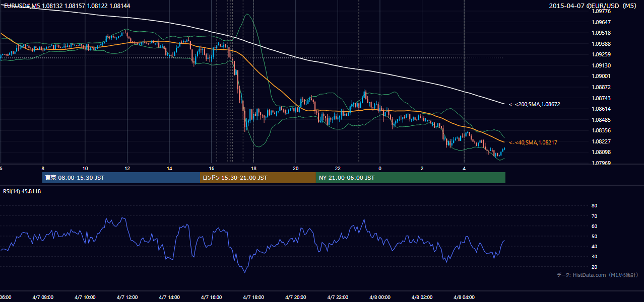The height and width of the screenshot is (302, 644).
Task: Select the 40 SMA 1.08217 label
Action: click(x=533, y=142)
